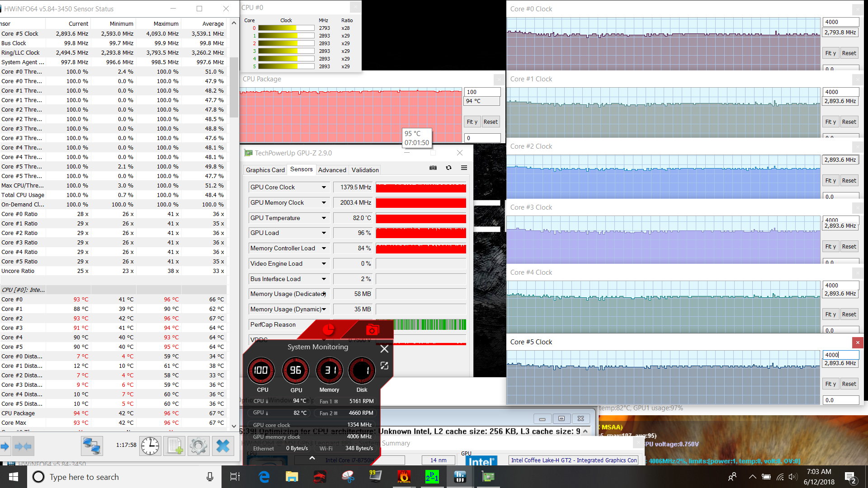Click the System Monitoring pop-out icon
The width and height of the screenshot is (868, 488).
(x=384, y=366)
